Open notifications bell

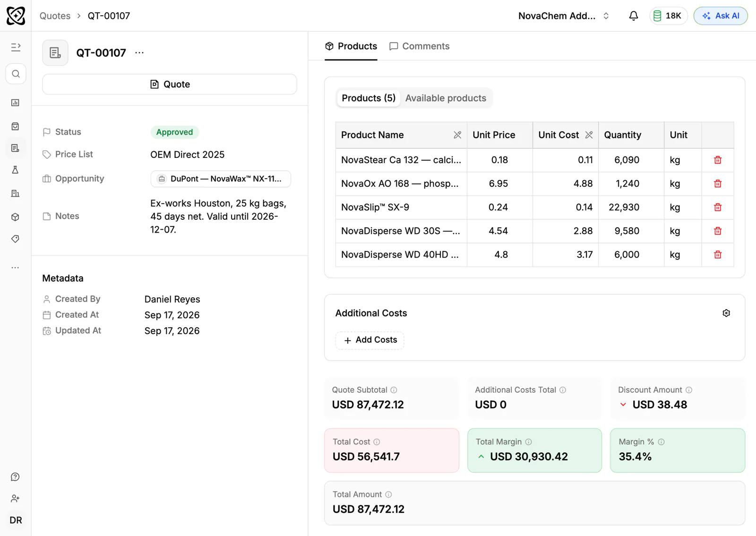634,16
